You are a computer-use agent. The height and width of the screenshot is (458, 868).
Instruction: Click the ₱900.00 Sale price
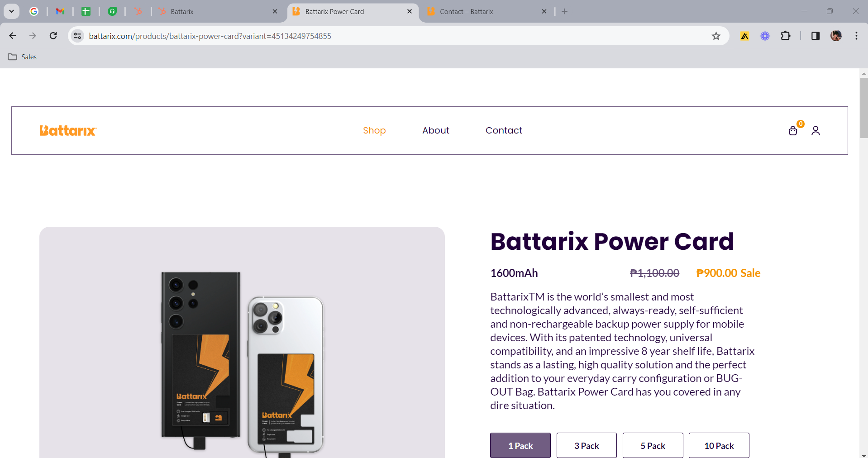pos(728,273)
